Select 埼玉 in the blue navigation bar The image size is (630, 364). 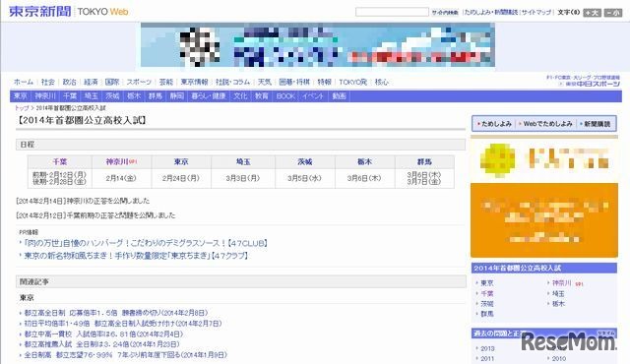click(x=92, y=96)
